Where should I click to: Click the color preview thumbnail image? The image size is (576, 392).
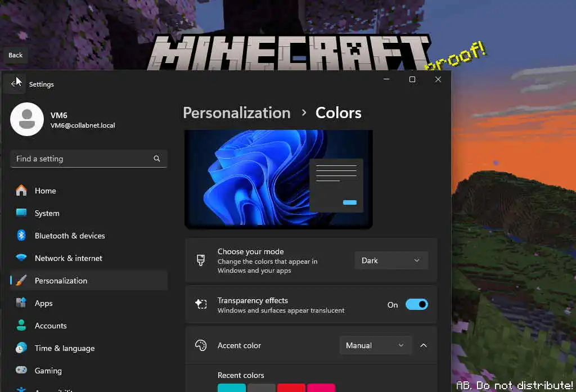coord(278,179)
